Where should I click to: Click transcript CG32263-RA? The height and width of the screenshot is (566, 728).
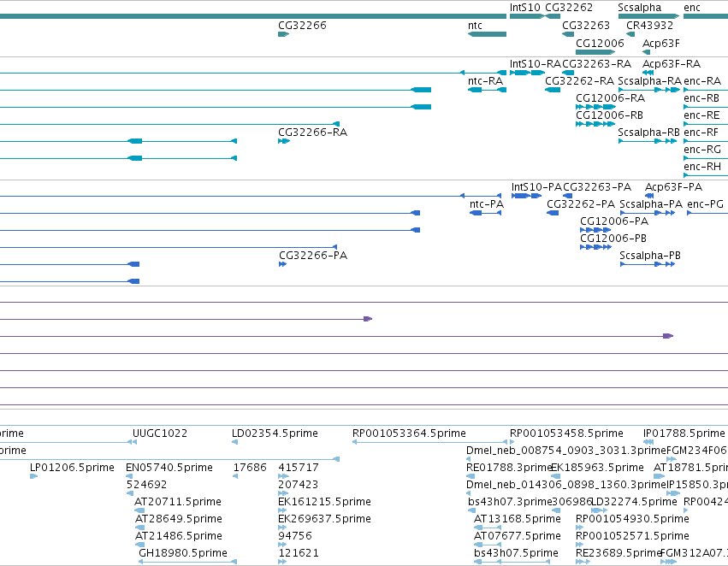[x=596, y=63]
